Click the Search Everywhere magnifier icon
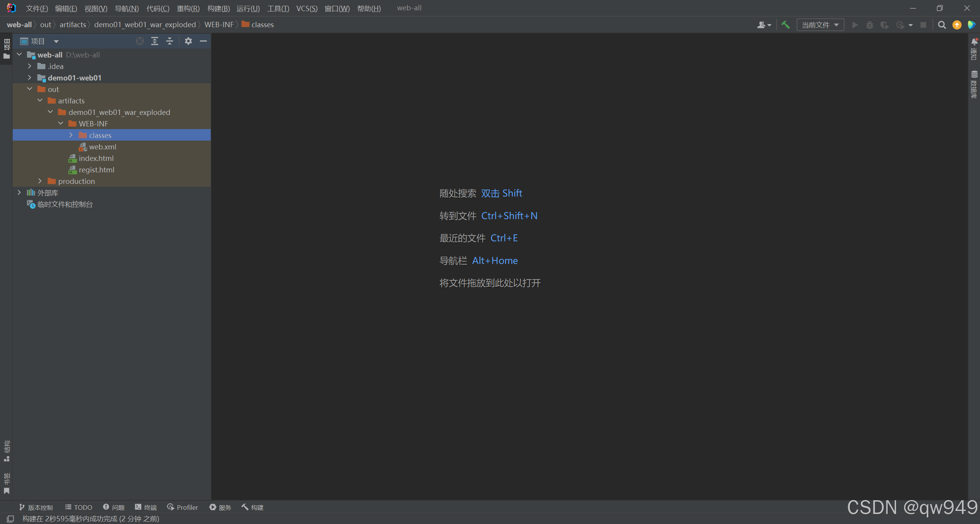This screenshot has height=524, width=980. coord(942,25)
